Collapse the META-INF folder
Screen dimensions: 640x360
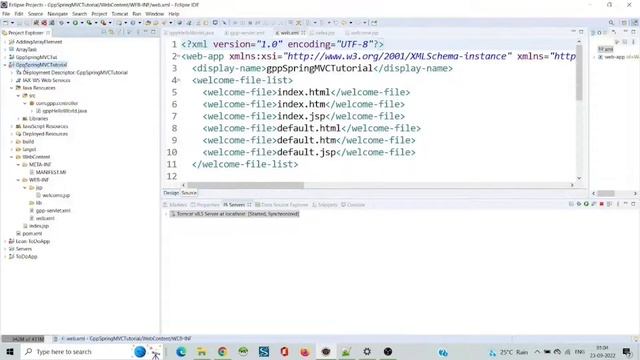pyautogui.click(x=18, y=164)
